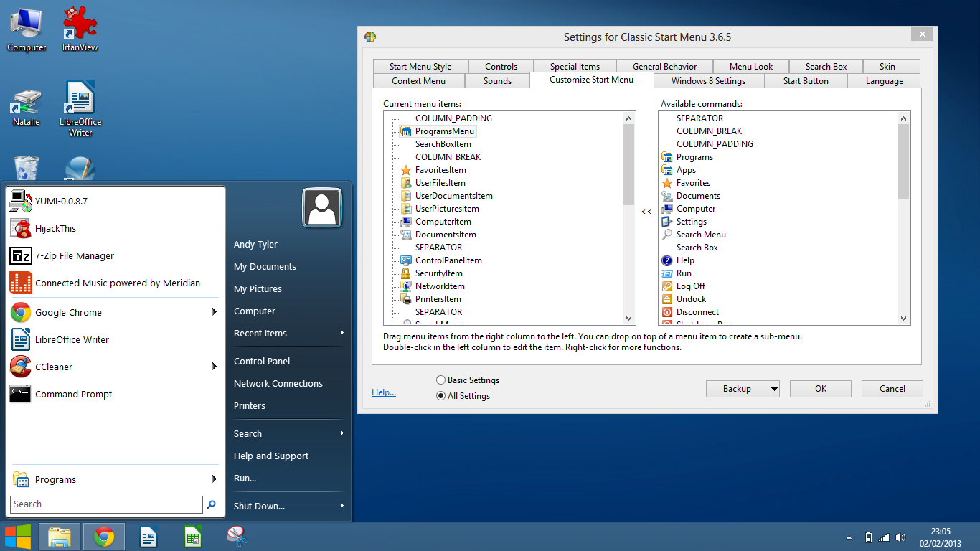The width and height of the screenshot is (980, 551).
Task: Click the Disconnect icon in available commands
Action: tap(667, 312)
